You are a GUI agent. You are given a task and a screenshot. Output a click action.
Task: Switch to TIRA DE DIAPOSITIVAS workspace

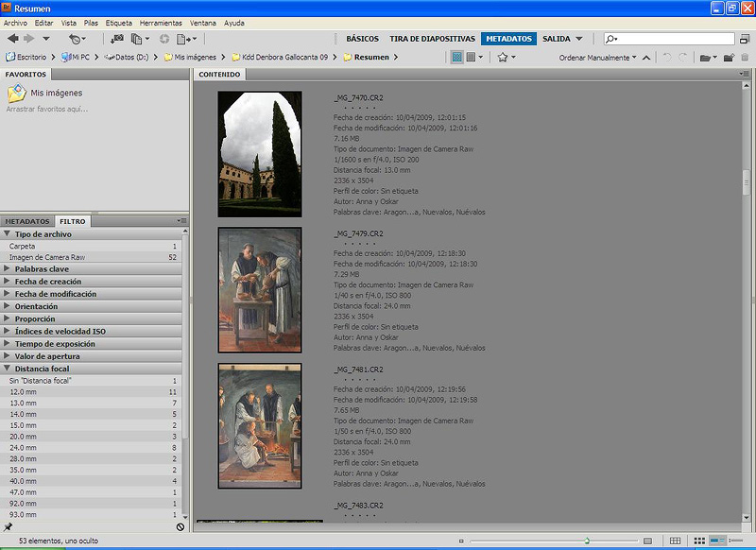pos(433,39)
